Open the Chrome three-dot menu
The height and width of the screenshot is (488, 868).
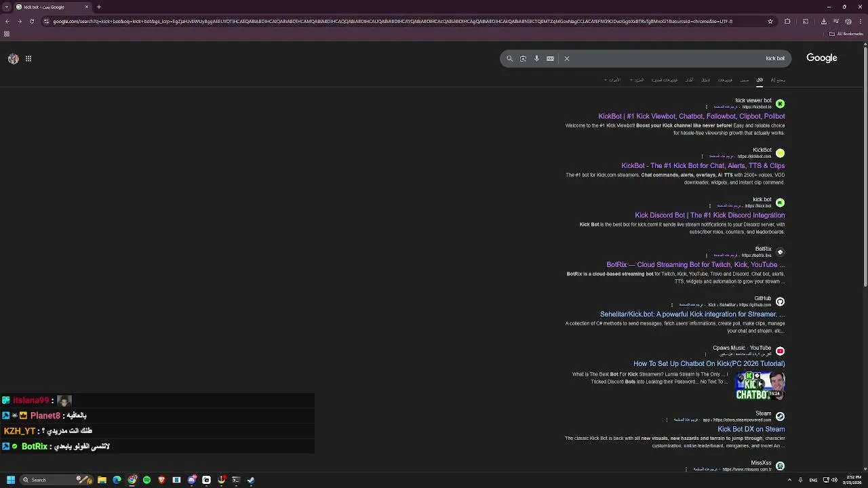(x=860, y=21)
